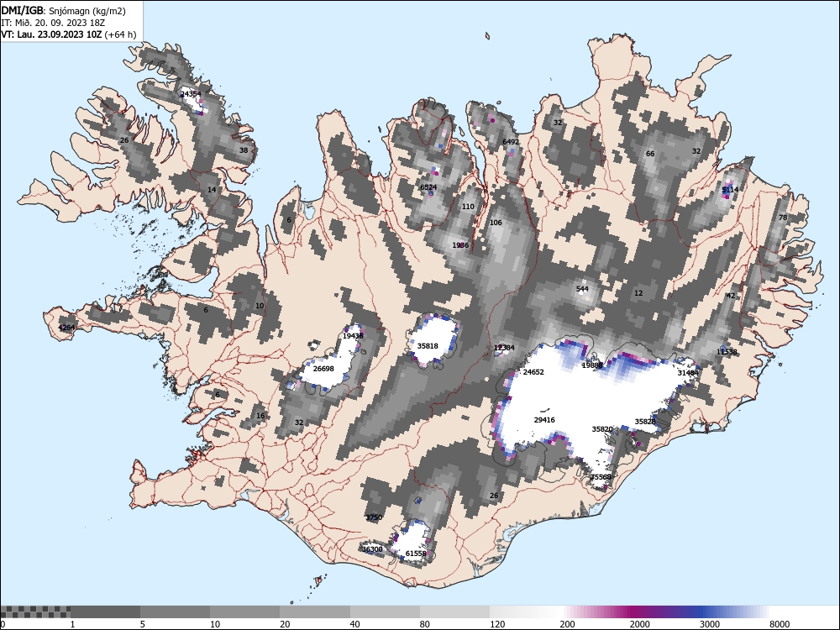Click the 24354 snow value label
Viewport: 840px width, 630px height.
tap(191, 94)
